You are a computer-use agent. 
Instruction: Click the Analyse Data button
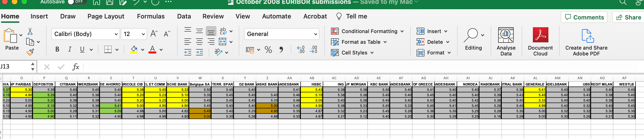[506, 41]
